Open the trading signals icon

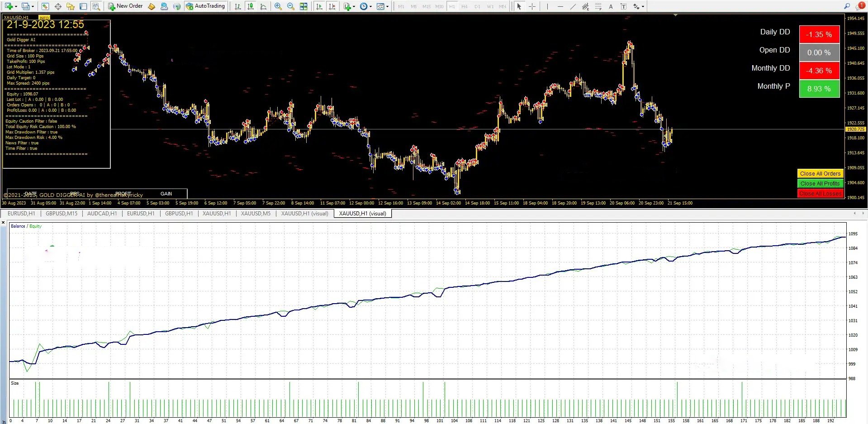pos(177,6)
